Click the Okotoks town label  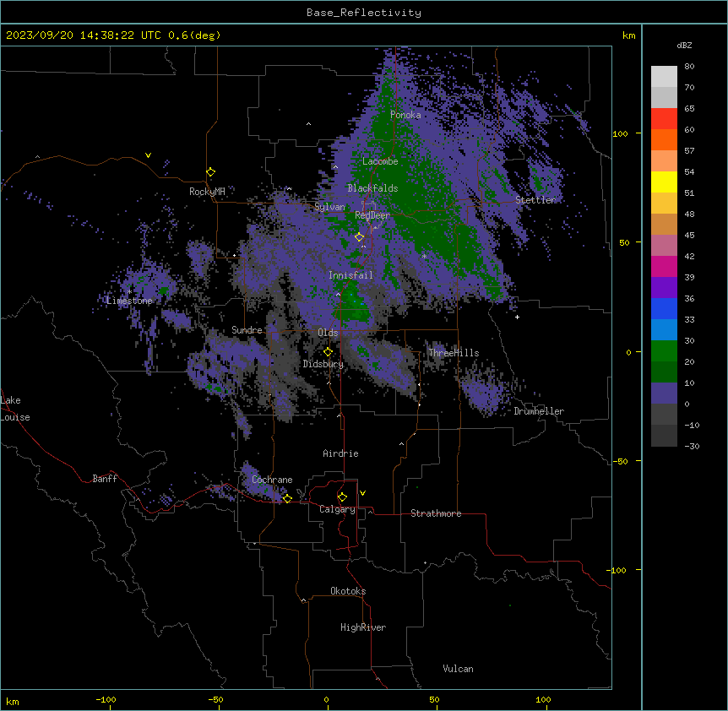tap(348, 591)
